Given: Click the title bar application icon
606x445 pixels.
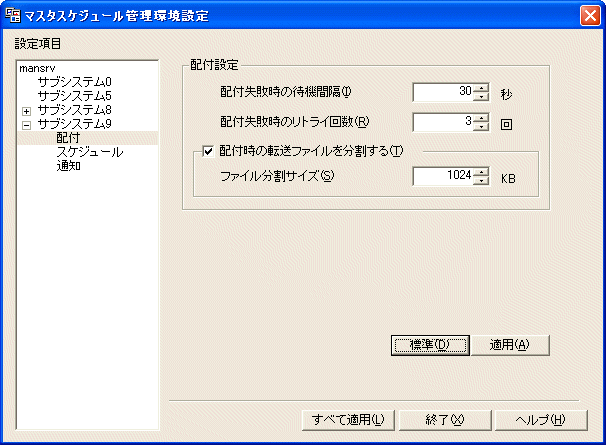Looking at the screenshot, I should point(13,15).
